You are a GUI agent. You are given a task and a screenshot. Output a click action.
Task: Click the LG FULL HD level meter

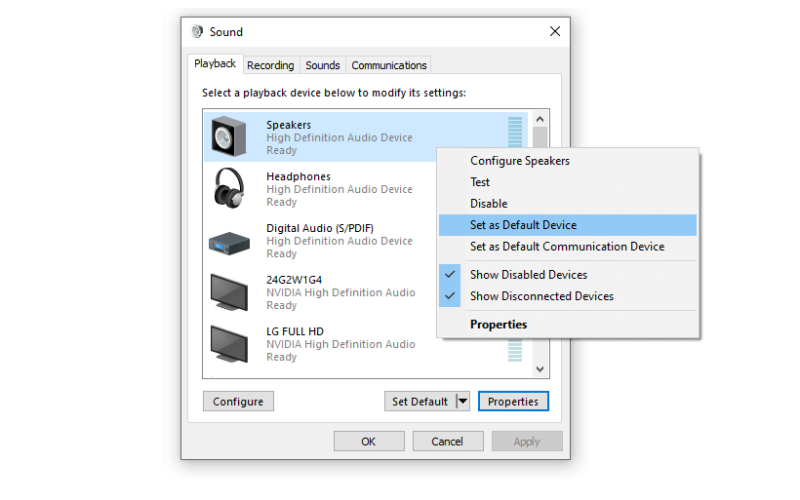coord(515,350)
